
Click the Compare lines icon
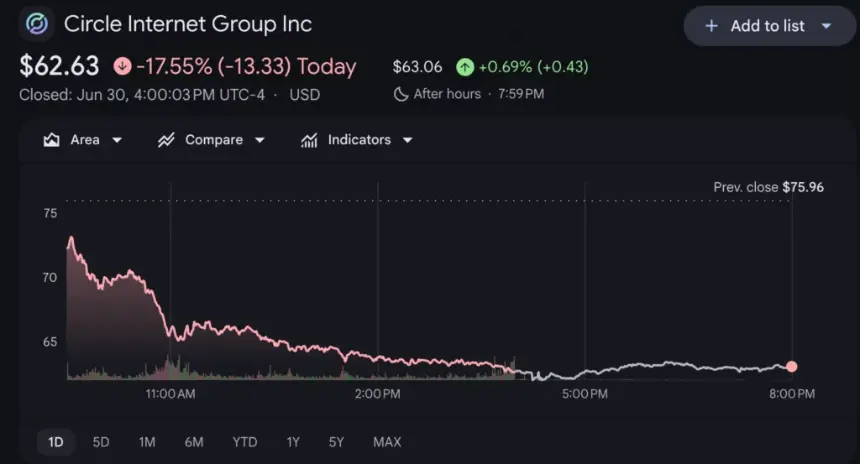[x=166, y=140]
